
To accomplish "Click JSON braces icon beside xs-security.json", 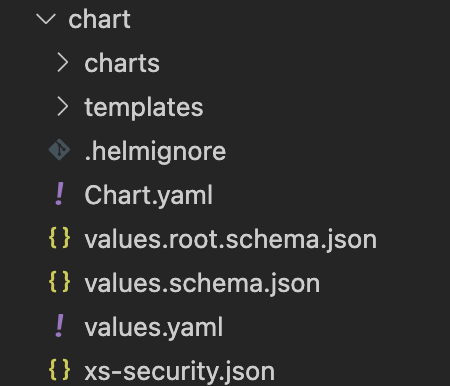I will [x=59, y=370].
